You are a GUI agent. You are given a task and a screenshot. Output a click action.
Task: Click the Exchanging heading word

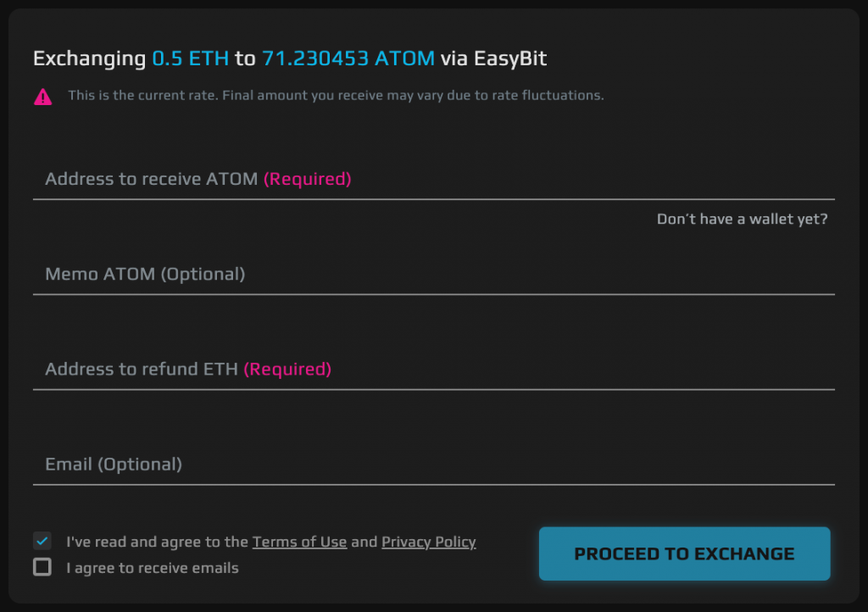click(90, 58)
